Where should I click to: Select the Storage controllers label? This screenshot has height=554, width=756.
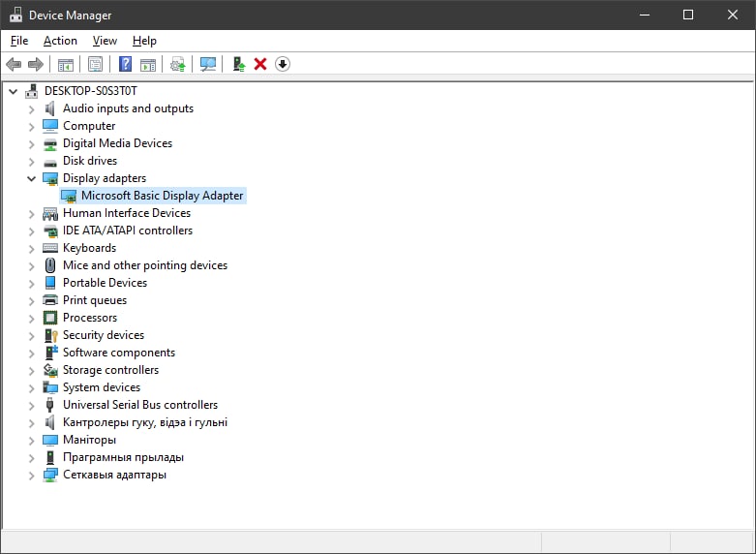click(x=110, y=370)
